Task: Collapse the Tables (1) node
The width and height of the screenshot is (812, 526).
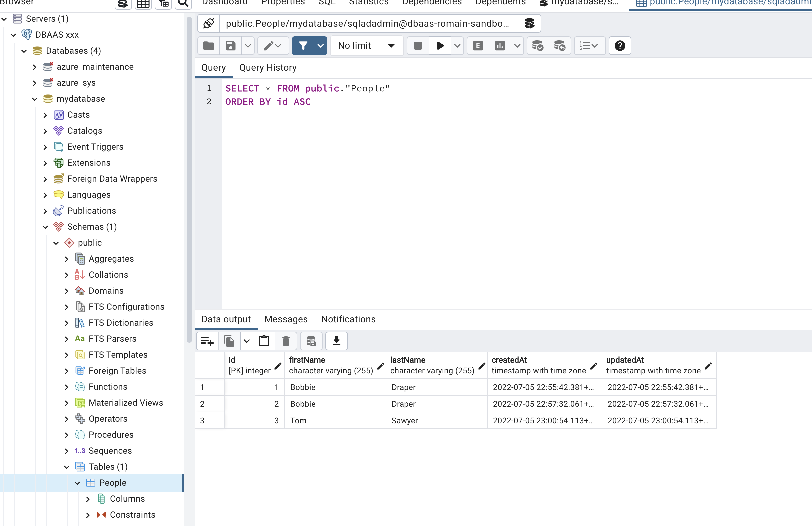Action: tap(67, 467)
